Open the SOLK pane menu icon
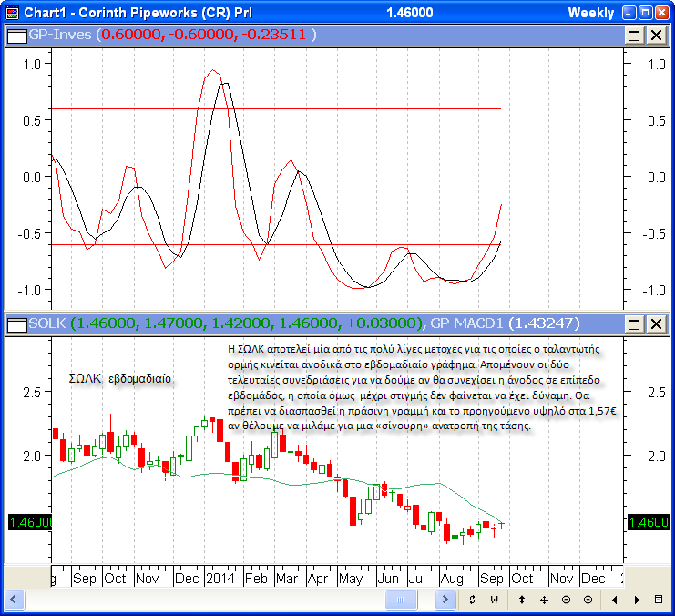This screenshot has height=616, width=675. (15, 323)
